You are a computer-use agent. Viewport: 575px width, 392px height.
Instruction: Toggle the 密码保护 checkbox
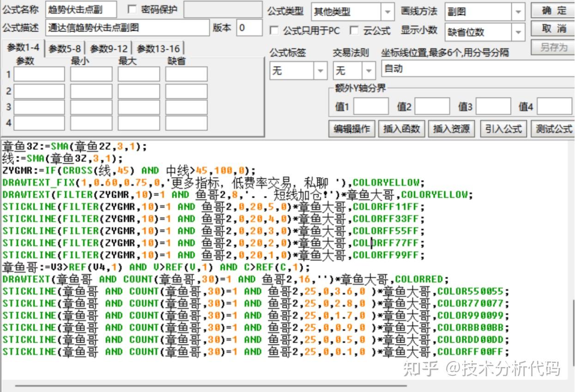pyautogui.click(x=132, y=10)
